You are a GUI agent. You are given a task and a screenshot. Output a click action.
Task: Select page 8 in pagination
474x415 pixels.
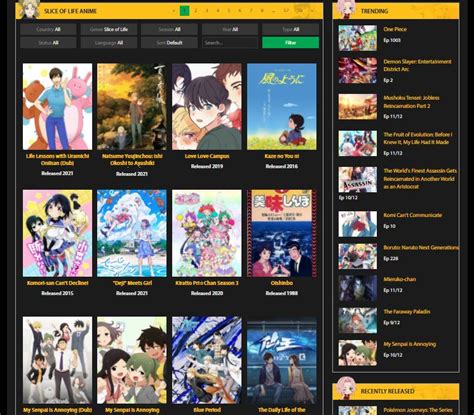click(262, 11)
